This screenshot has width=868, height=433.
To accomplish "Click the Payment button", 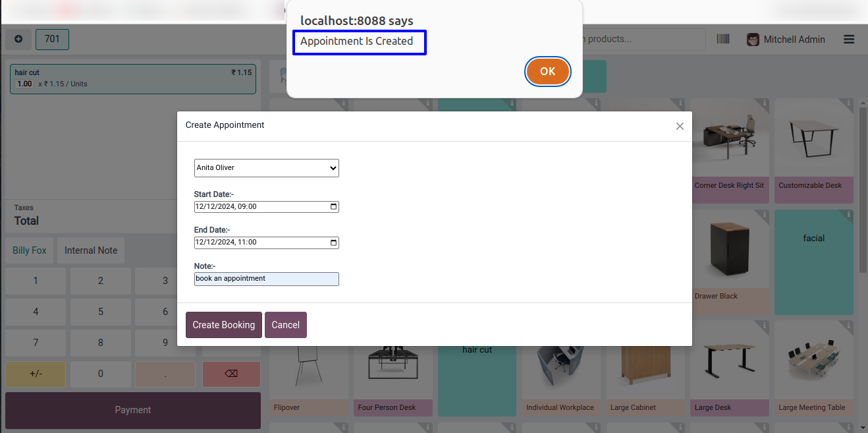I will coord(133,410).
